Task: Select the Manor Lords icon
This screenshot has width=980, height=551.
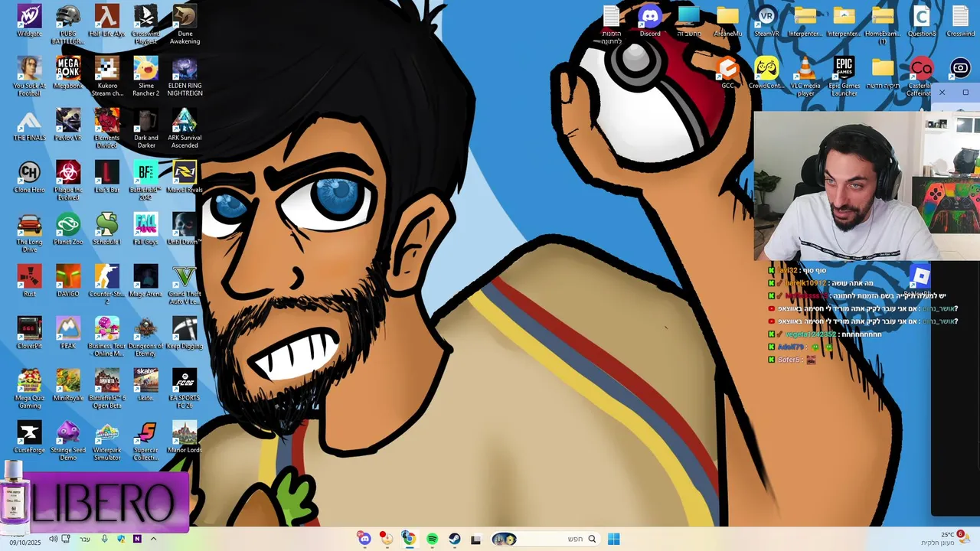Action: coord(185,438)
